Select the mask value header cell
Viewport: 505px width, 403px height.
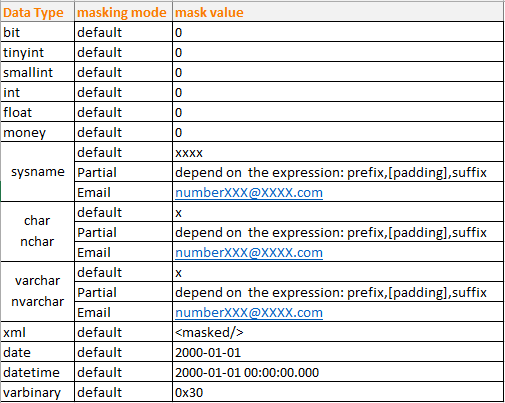(x=338, y=12)
